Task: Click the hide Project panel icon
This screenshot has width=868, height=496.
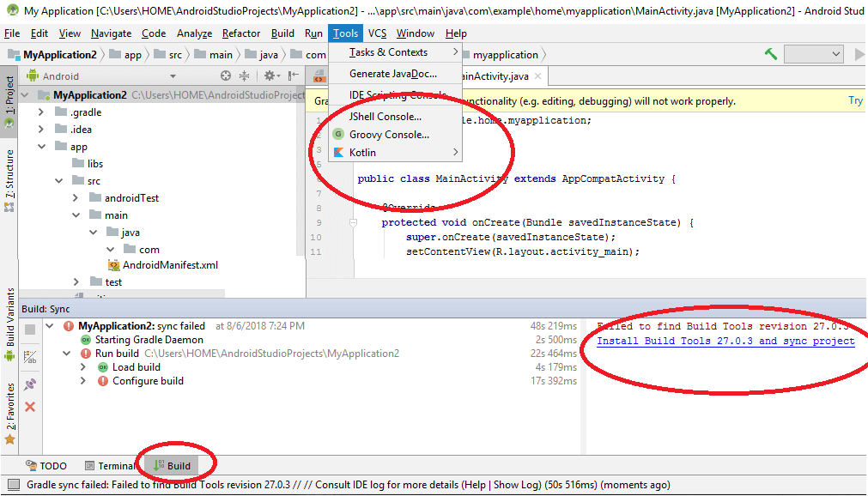Action: tap(294, 76)
